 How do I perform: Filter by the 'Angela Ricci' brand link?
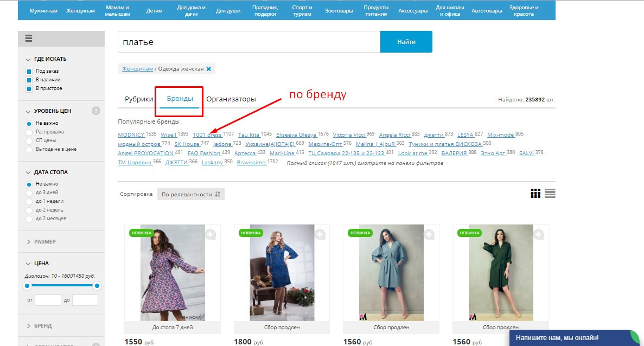click(x=394, y=135)
